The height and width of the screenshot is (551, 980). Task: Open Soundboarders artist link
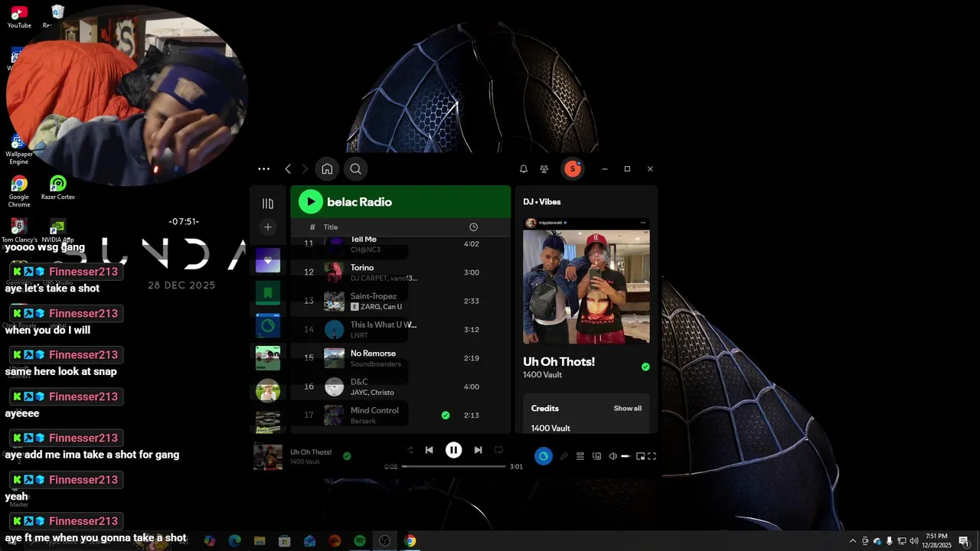[x=376, y=364]
